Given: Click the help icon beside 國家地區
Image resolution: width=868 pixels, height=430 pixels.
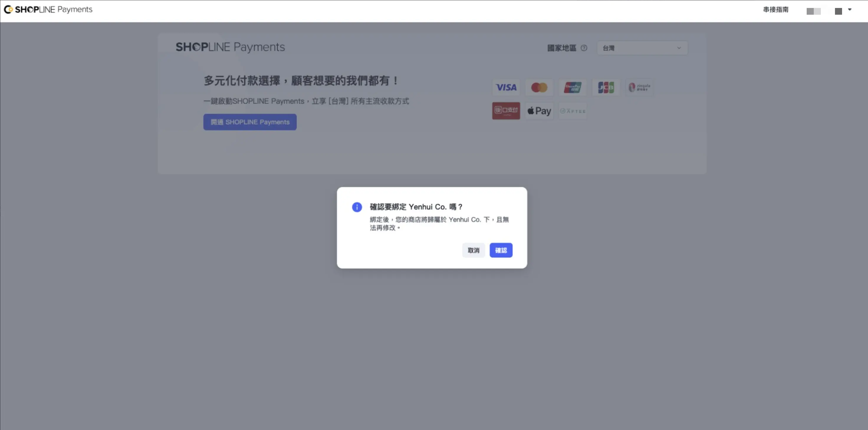Looking at the screenshot, I should point(584,48).
